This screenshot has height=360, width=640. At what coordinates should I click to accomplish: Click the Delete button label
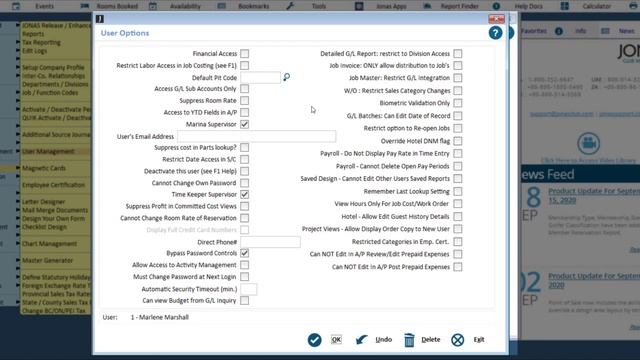pyautogui.click(x=431, y=340)
